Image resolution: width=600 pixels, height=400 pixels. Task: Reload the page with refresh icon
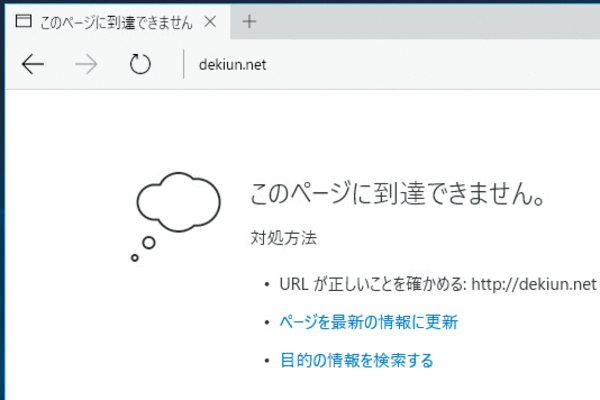(140, 64)
